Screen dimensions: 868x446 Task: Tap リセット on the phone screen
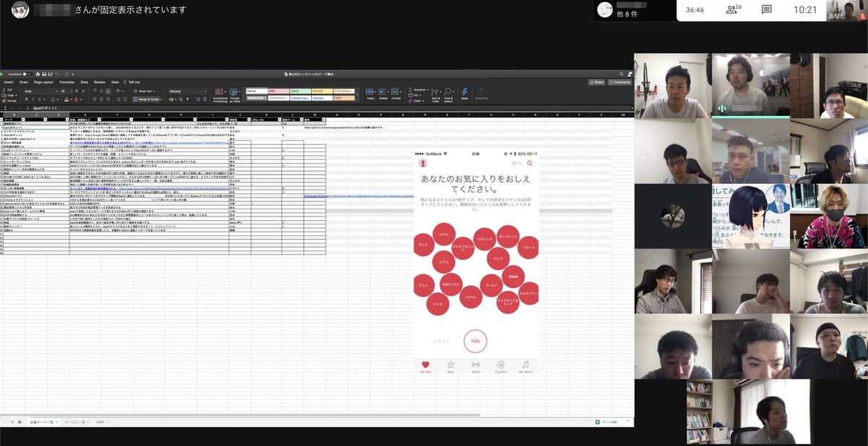click(x=441, y=341)
